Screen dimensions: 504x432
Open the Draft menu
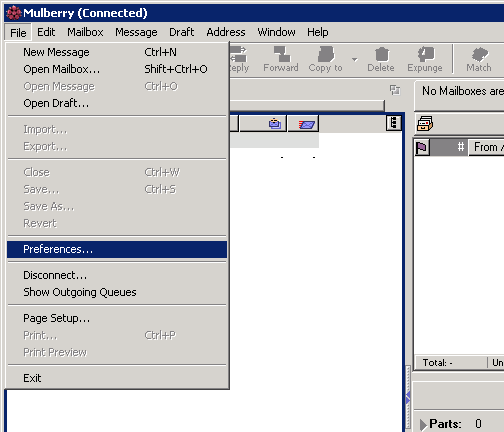pyautogui.click(x=182, y=32)
